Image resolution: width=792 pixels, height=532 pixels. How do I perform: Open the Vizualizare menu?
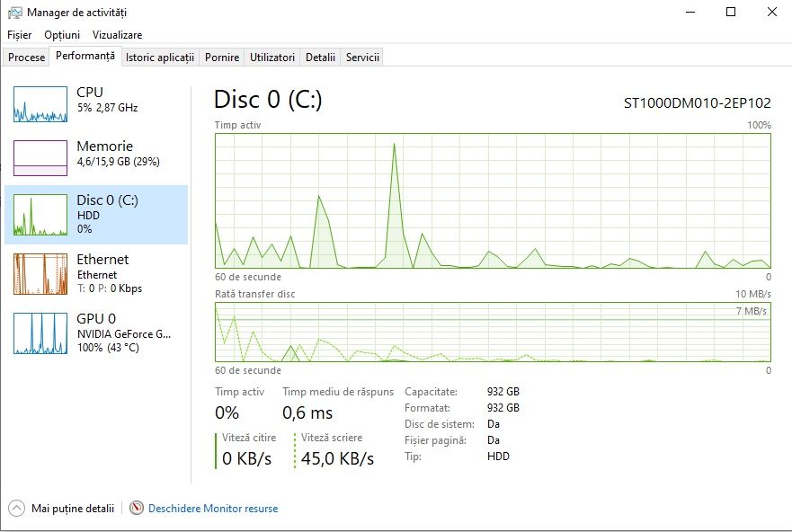117,35
